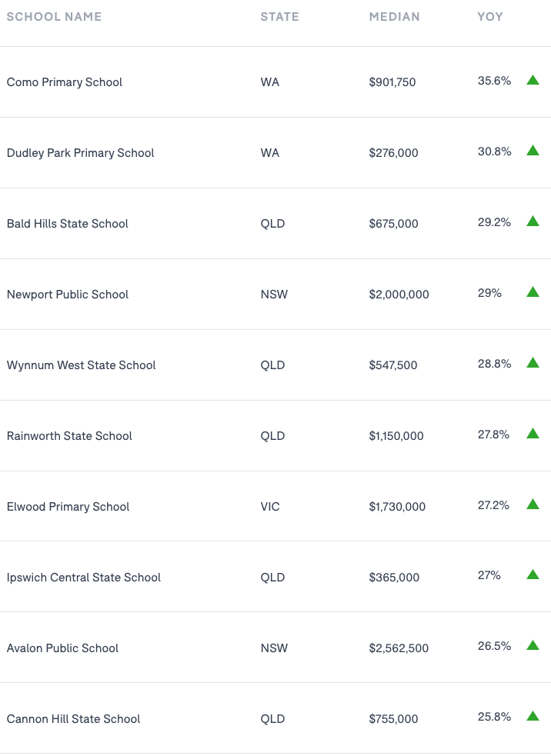This screenshot has height=756, width=551.
Task: Click the green arrow beside Ipswich's 27%
Action: point(533,574)
